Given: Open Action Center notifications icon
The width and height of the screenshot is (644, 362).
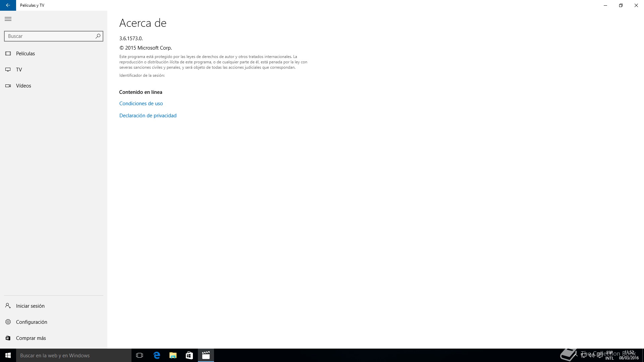Looking at the screenshot, I should pos(600,355).
